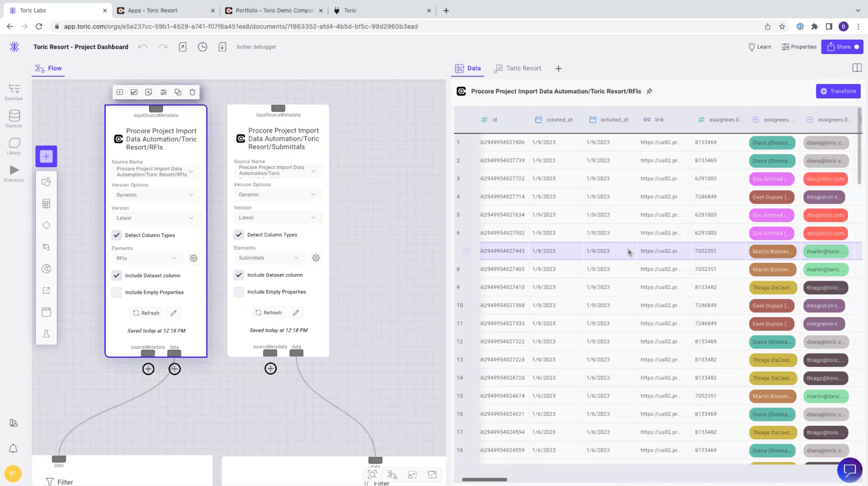The width and height of the screenshot is (868, 486).
Task: Click the Transform button
Action: coord(838,91)
